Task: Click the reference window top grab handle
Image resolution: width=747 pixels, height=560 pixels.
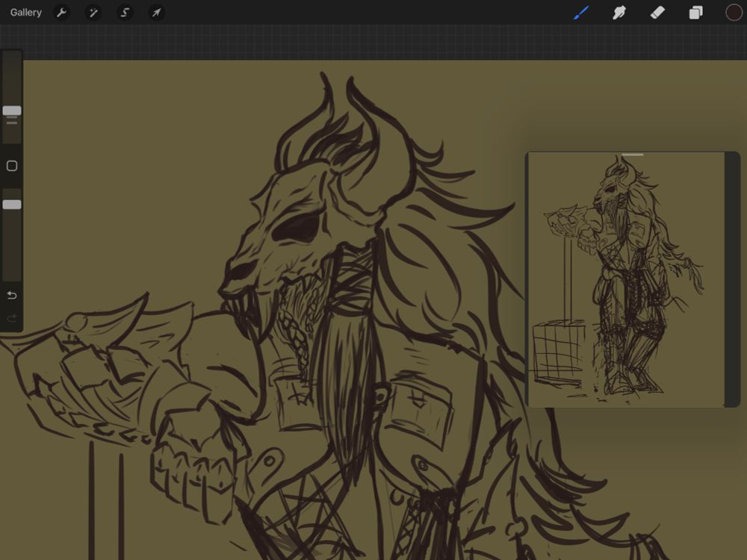Action: coord(633,155)
